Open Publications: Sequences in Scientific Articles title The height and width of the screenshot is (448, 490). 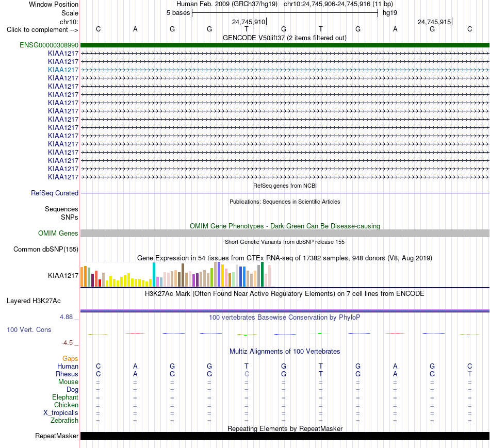[x=285, y=202]
